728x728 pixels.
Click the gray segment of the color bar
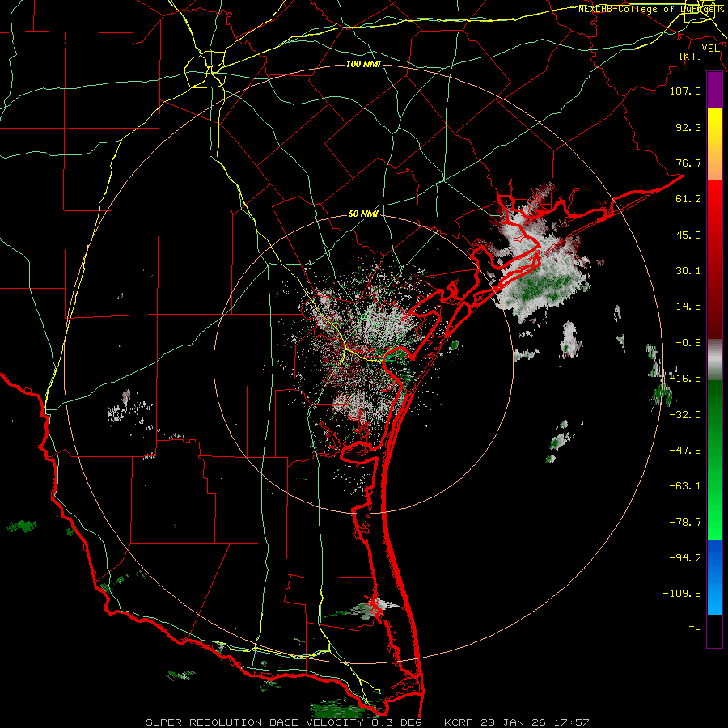[x=714, y=360]
